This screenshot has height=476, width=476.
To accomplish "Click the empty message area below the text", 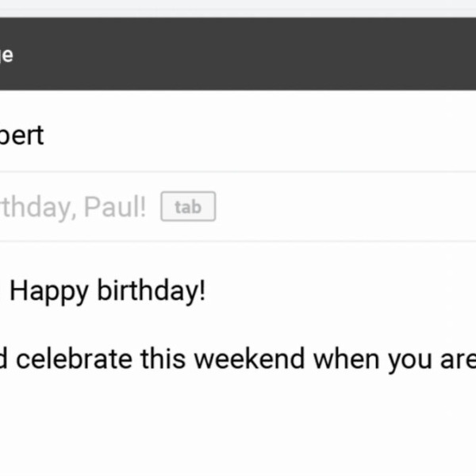I will (238, 428).
